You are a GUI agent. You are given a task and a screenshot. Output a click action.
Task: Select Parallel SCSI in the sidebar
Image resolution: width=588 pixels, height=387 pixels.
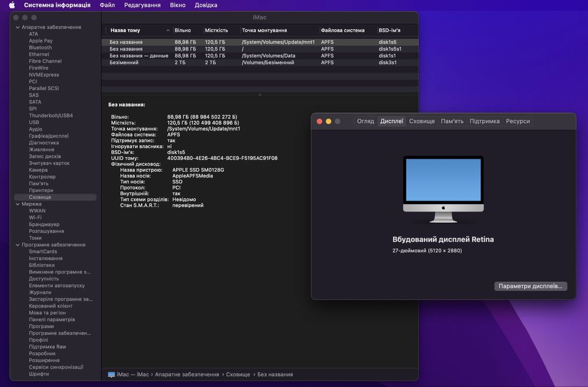pyautogui.click(x=44, y=88)
